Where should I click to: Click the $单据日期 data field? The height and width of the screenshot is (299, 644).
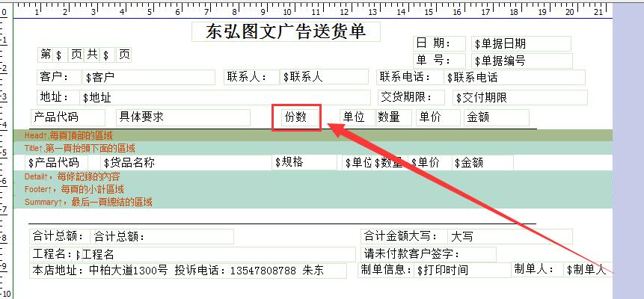coord(521,44)
